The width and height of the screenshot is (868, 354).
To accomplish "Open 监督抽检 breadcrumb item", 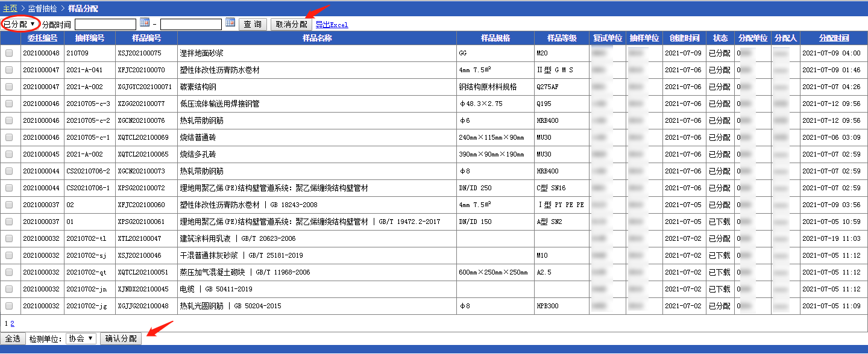I will coord(43,8).
